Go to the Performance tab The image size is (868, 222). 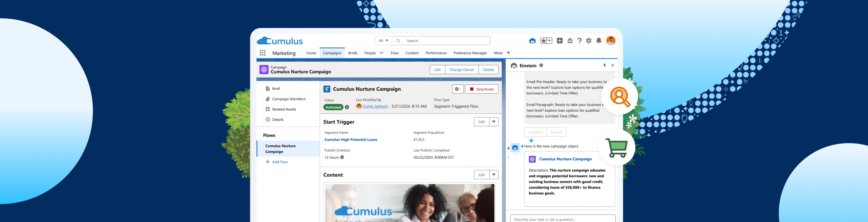[x=436, y=53]
